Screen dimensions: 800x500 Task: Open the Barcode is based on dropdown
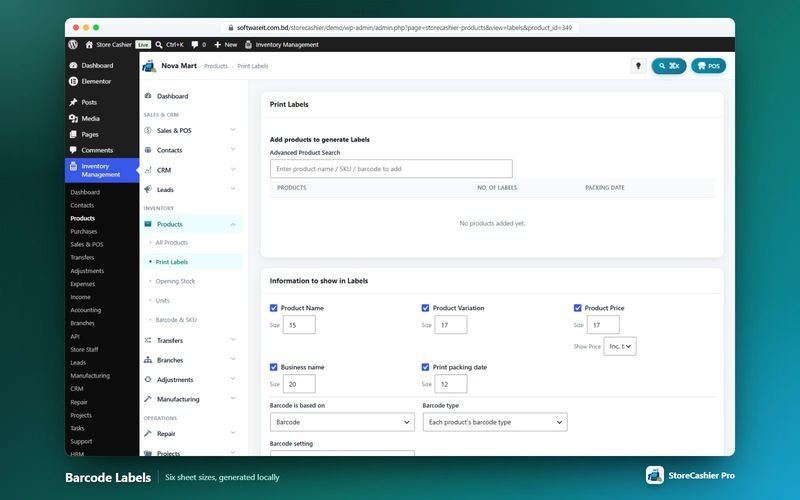342,422
